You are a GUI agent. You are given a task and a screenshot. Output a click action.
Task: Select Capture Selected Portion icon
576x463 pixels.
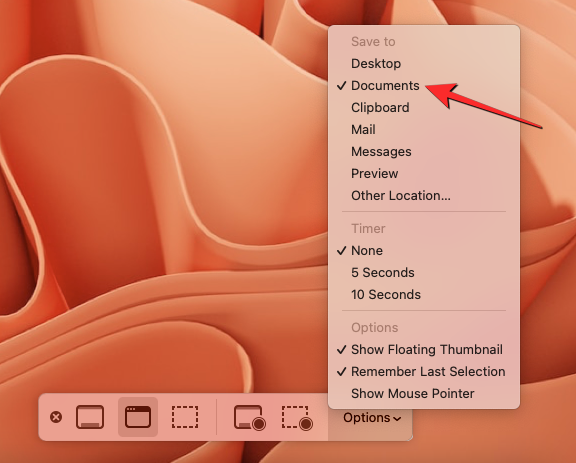[185, 417]
